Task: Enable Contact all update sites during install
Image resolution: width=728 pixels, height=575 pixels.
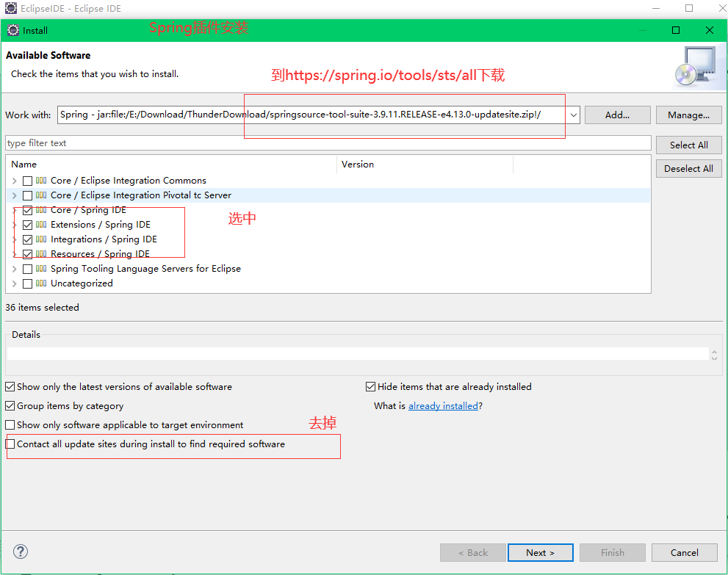Action: pyautogui.click(x=10, y=444)
